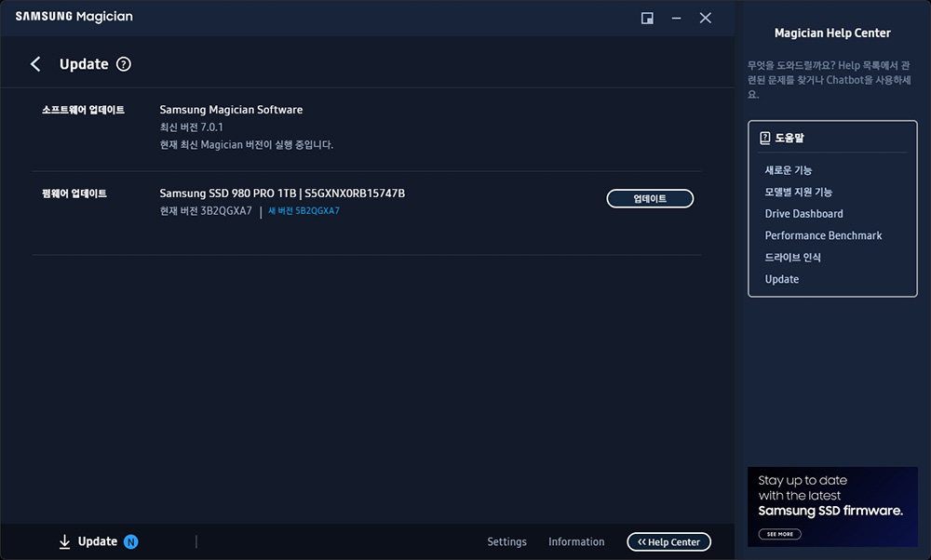Image resolution: width=931 pixels, height=560 pixels.
Task: Open the 드라이브 인식 help topic
Action: (x=792, y=258)
